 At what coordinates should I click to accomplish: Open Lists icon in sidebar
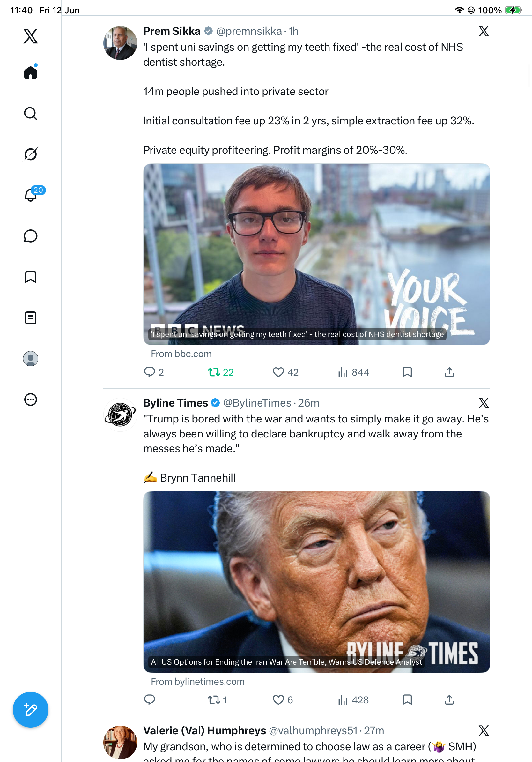pos(31,317)
